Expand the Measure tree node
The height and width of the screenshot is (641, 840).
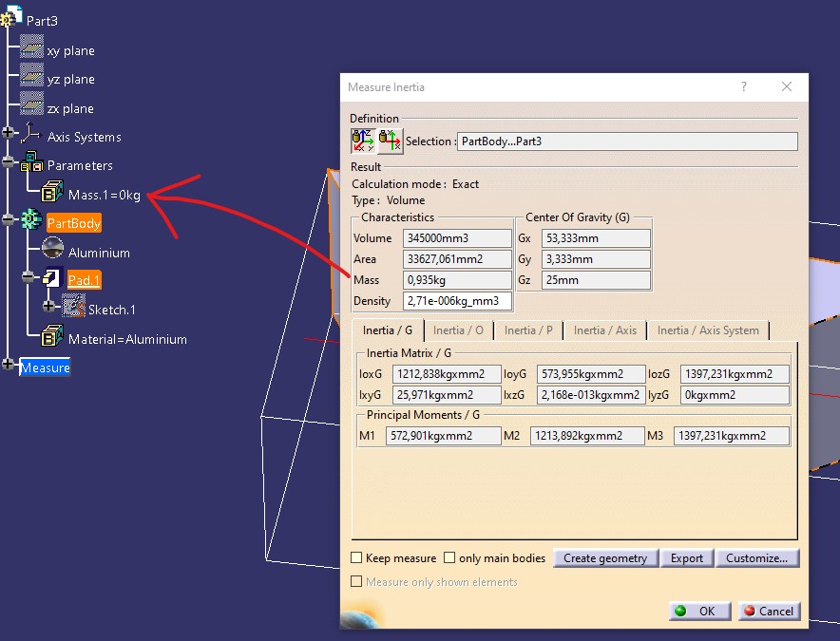click(x=8, y=364)
